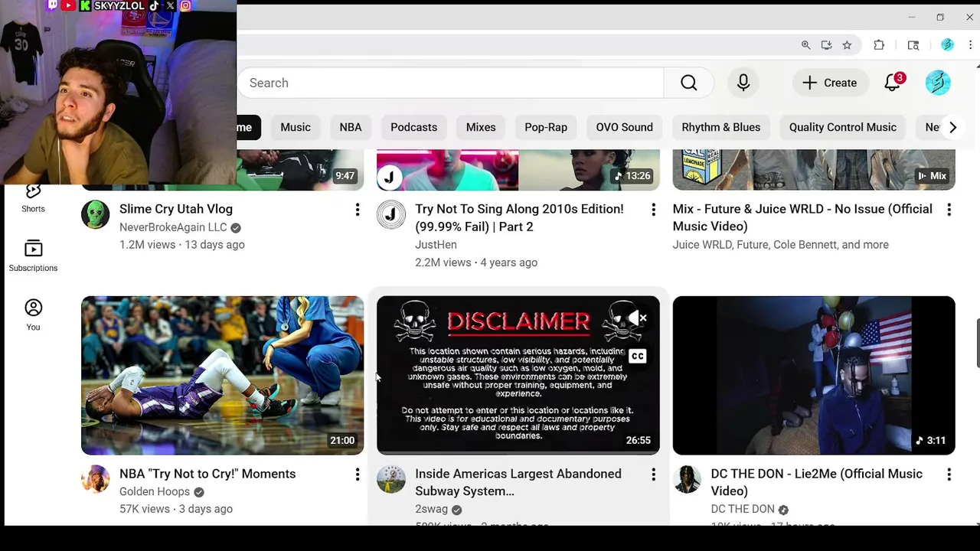The height and width of the screenshot is (551, 980).
Task: Open the browser profile icon
Action: pos(947,45)
